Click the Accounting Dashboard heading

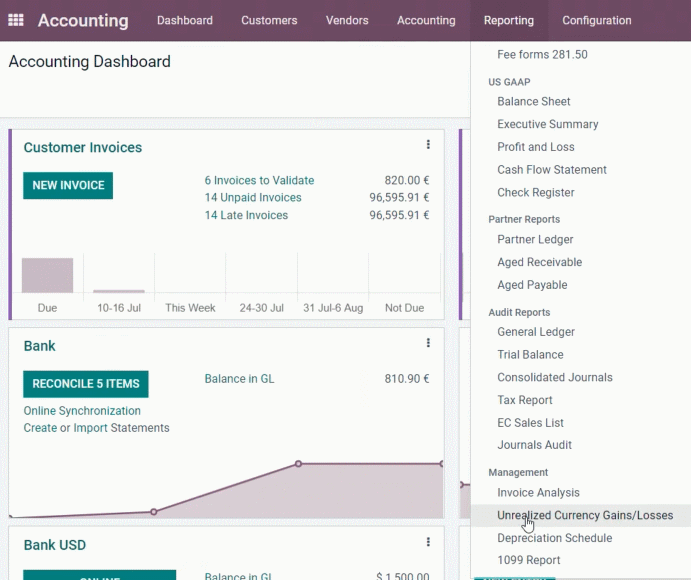pyautogui.click(x=89, y=61)
